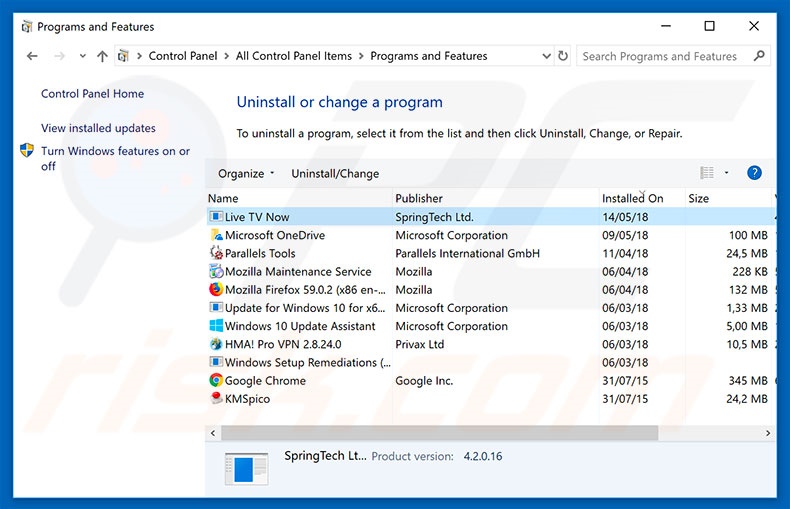
Task: Sort by the Publisher column header
Action: pyautogui.click(x=496, y=198)
